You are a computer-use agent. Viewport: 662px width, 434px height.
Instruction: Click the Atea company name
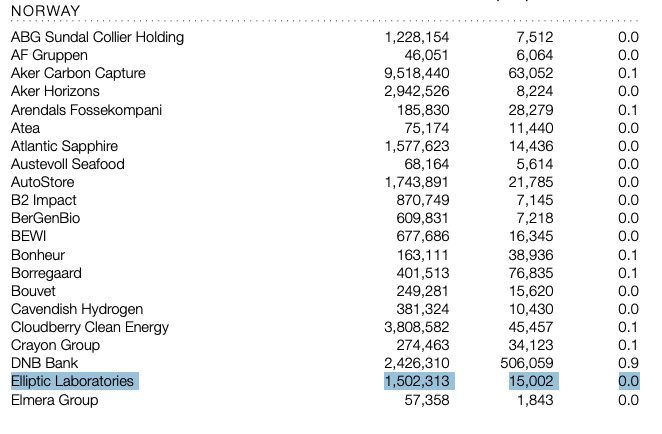point(25,128)
